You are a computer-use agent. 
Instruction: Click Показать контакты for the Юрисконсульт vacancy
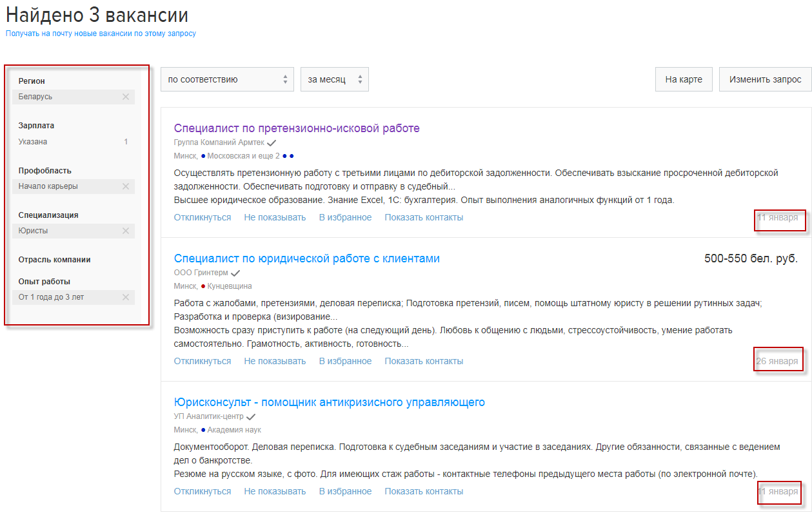point(424,491)
